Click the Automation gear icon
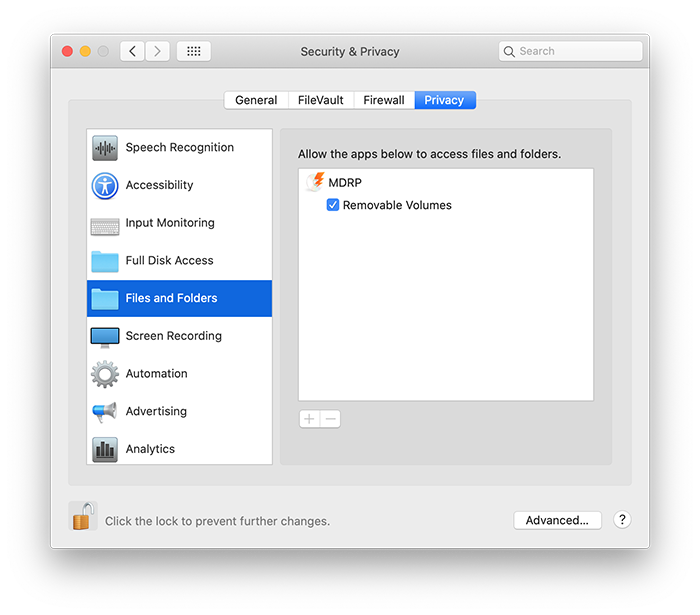The image size is (700, 615). tap(105, 374)
